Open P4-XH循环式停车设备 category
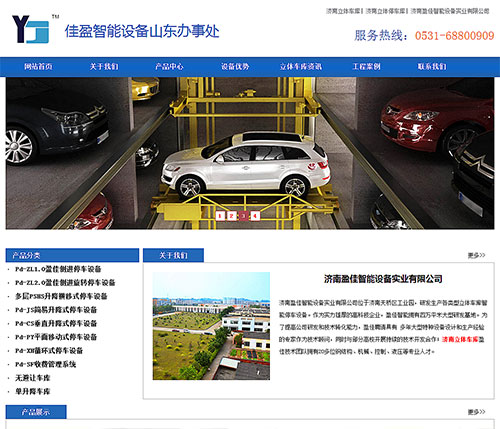The image size is (500, 429). [x=49, y=351]
